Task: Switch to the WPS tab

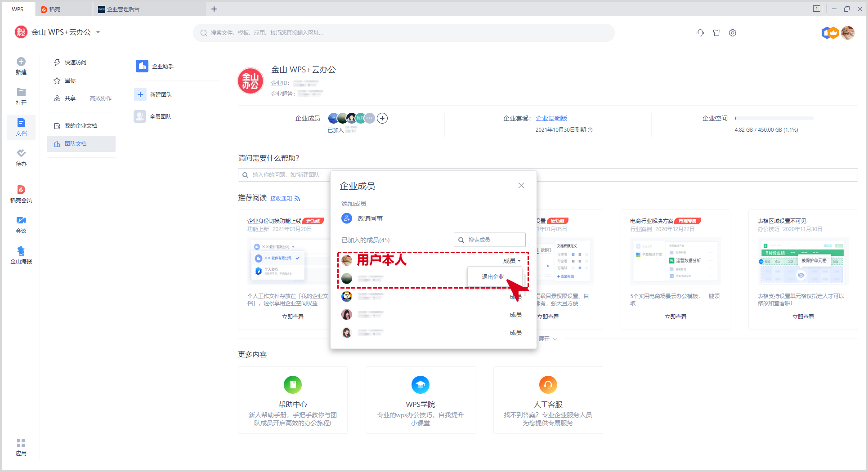Action: coord(18,9)
